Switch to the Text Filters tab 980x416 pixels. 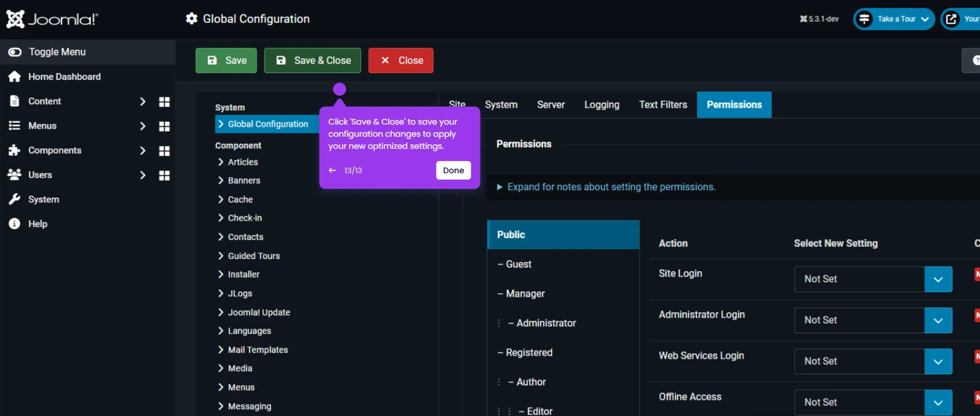(663, 105)
